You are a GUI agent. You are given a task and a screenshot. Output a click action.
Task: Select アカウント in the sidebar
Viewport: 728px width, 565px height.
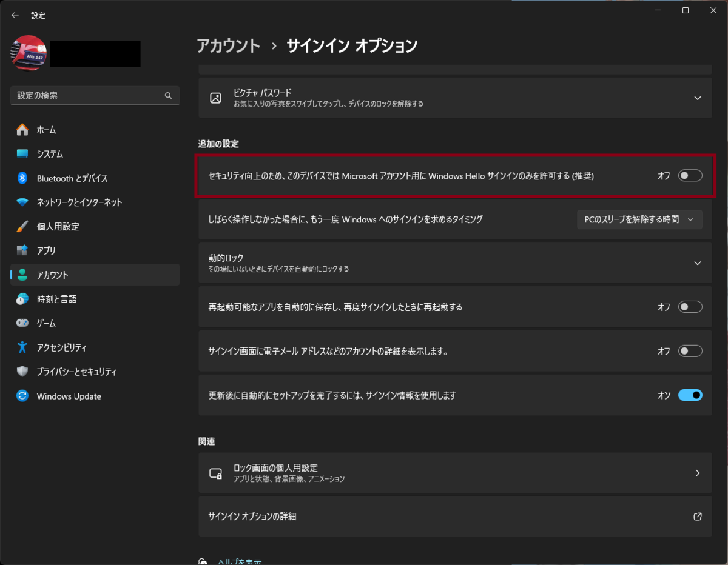[x=95, y=275]
